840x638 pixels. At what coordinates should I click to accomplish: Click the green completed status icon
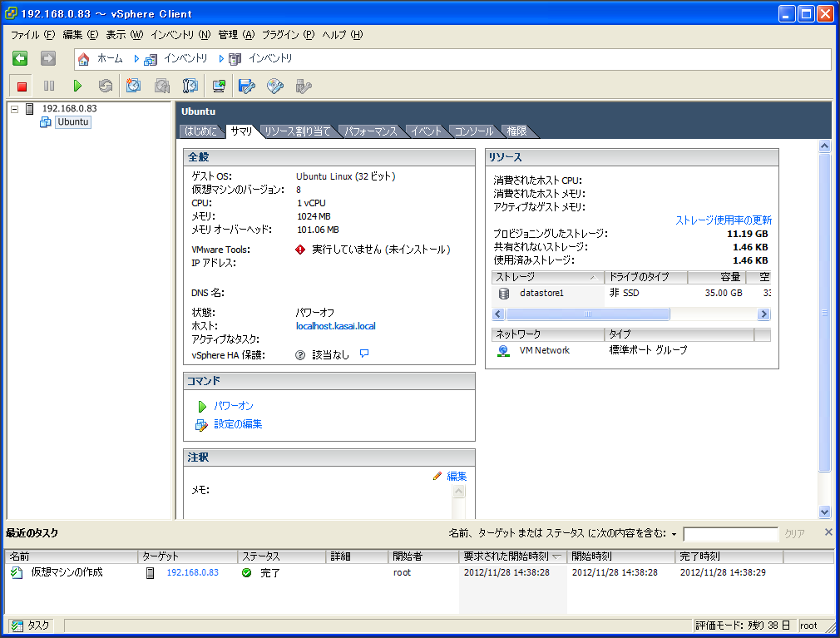[246, 572]
